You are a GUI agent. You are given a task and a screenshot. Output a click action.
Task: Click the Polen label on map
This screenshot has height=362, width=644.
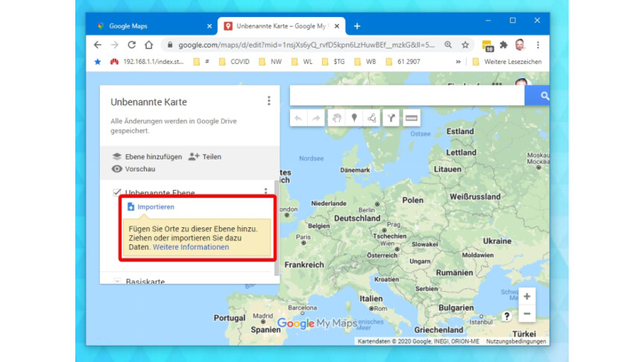pos(413,200)
